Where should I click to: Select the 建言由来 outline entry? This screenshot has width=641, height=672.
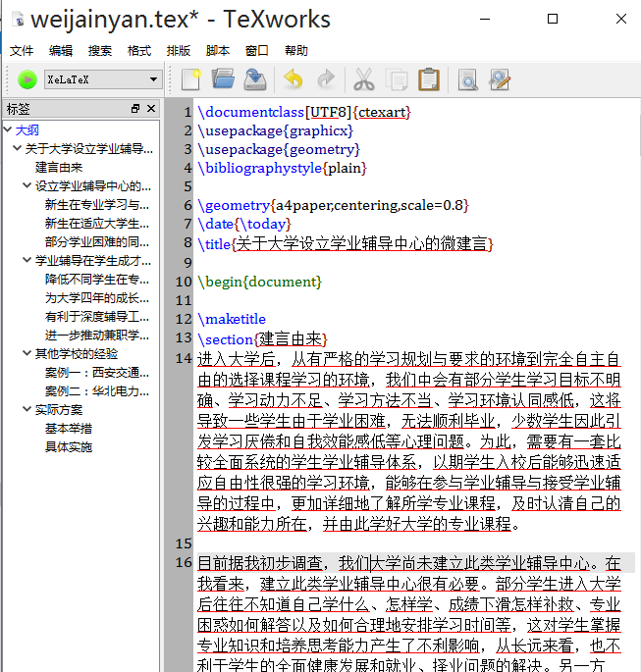click(x=59, y=167)
